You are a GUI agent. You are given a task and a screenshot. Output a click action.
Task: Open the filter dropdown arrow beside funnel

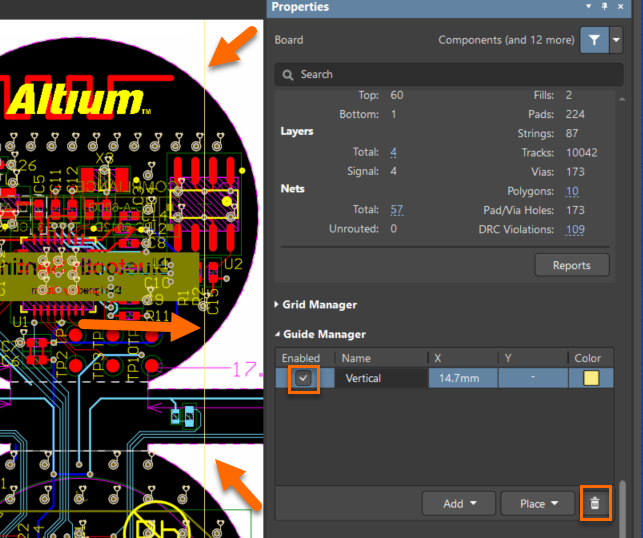tap(616, 40)
